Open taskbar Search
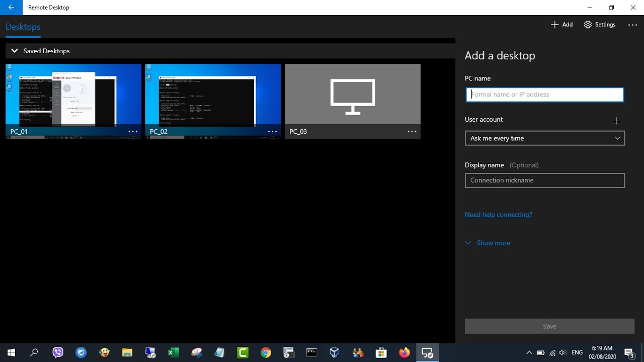 coord(34,352)
